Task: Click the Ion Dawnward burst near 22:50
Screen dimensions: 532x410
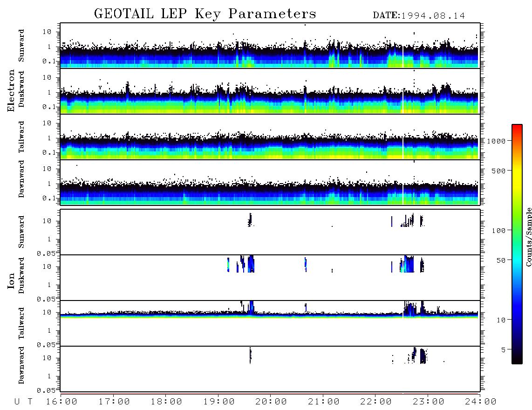Action: 423,356
